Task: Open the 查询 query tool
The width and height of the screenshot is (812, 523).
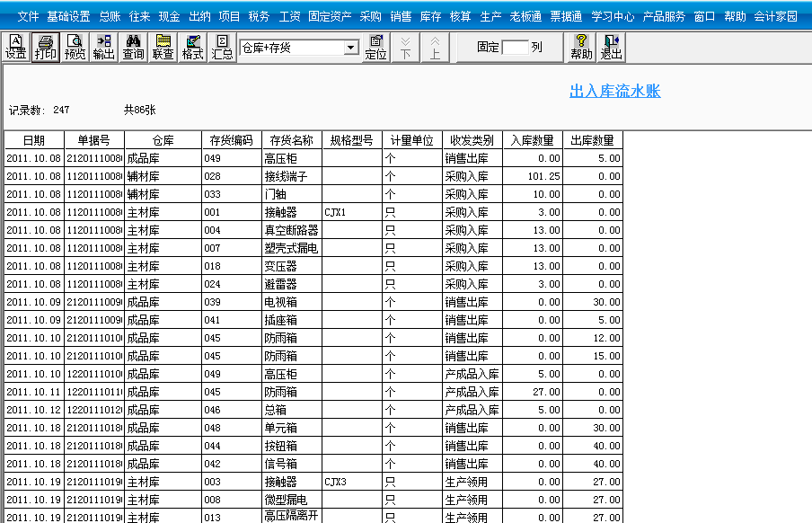Action: [x=133, y=46]
